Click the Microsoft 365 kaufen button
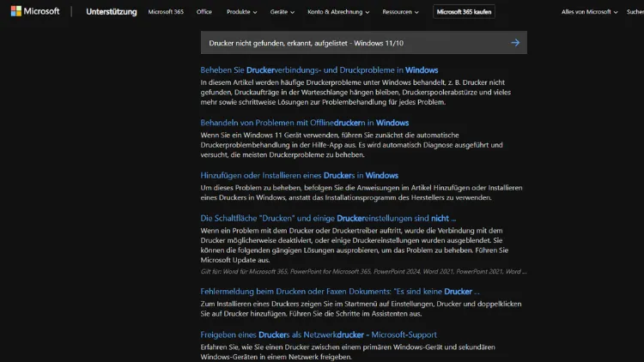644x362 pixels. [x=464, y=12]
